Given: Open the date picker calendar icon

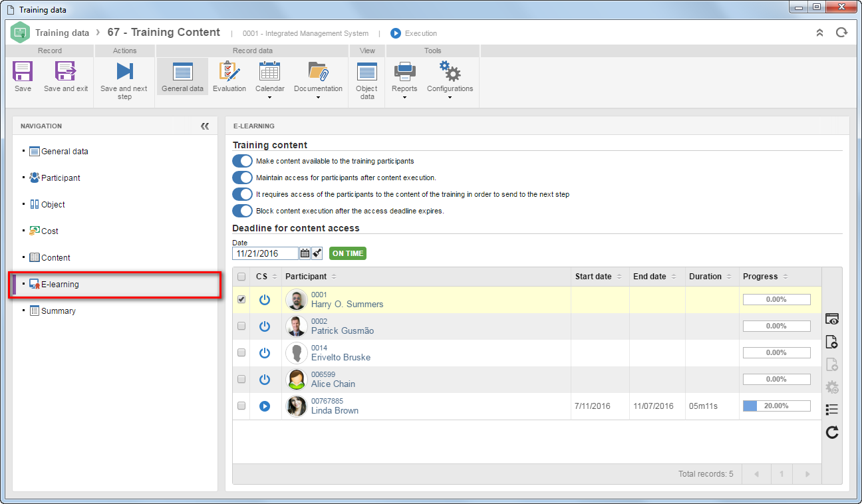Looking at the screenshot, I should coord(305,253).
